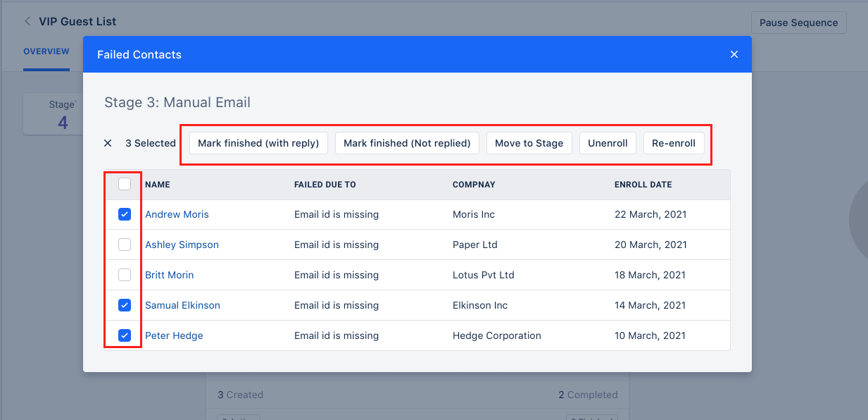
Task: Click the Stage 3: Manual Email heading
Action: [177, 102]
